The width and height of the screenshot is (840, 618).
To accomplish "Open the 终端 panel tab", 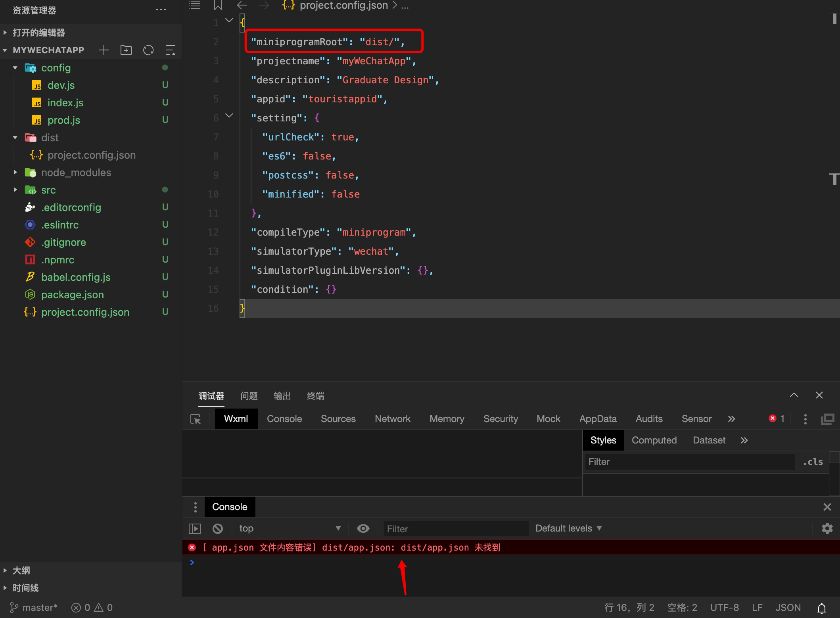I will point(315,396).
